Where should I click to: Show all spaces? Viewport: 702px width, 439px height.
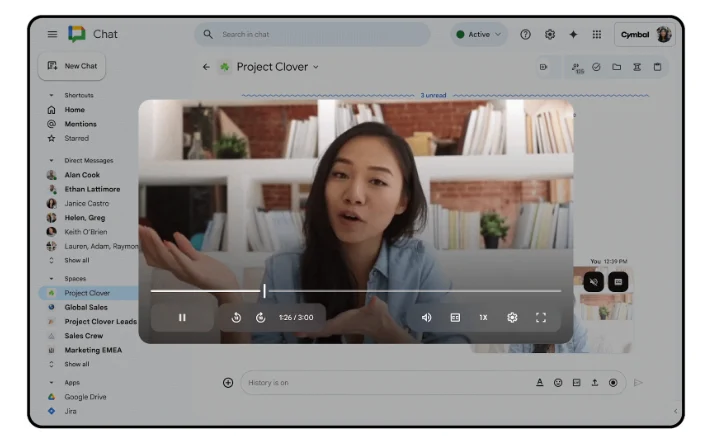[x=77, y=364]
